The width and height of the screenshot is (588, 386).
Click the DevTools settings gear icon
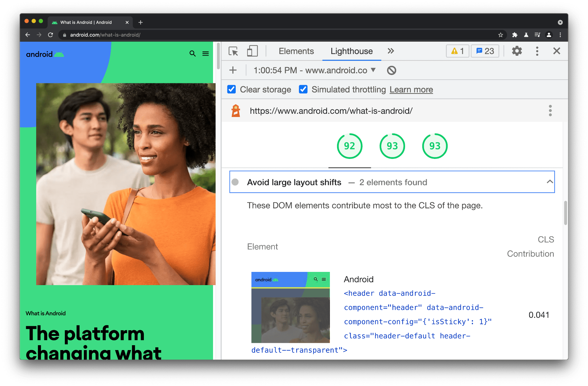[516, 52]
